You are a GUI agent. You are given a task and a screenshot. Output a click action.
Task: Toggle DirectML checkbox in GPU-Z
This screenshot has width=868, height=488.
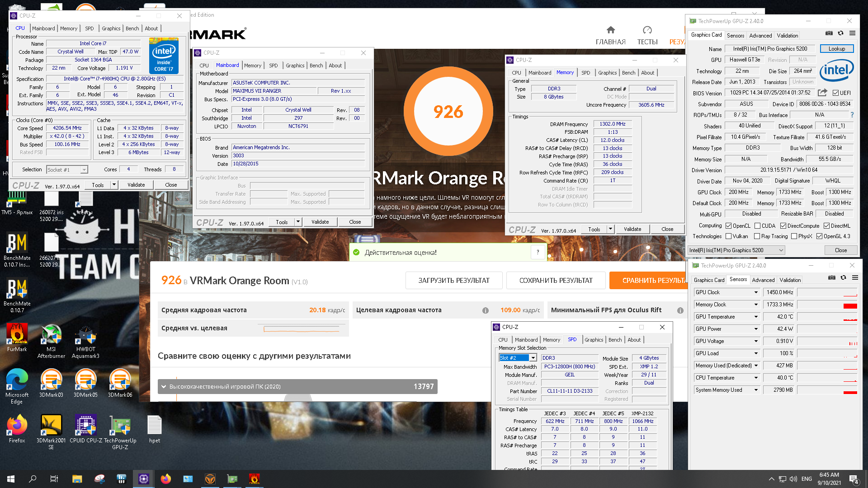point(826,226)
